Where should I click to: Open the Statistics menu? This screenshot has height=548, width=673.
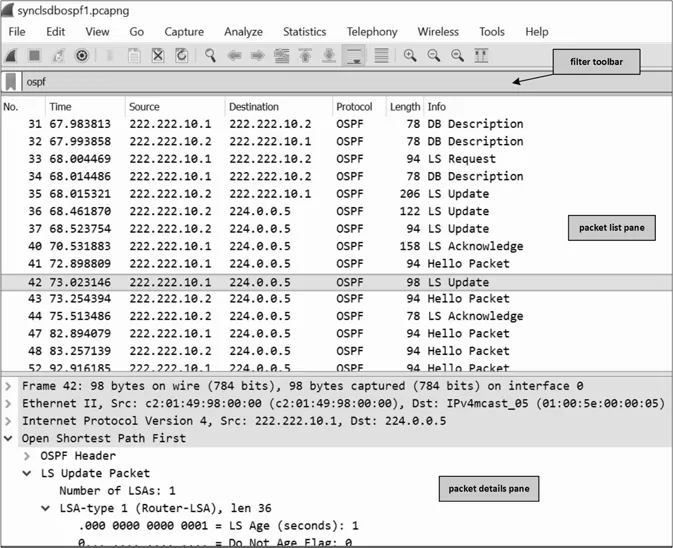(304, 32)
